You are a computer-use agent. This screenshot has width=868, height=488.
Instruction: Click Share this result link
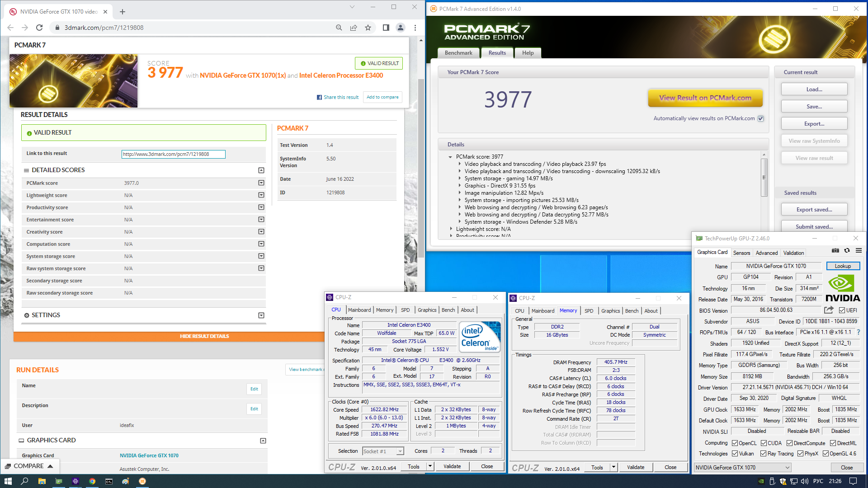(338, 97)
